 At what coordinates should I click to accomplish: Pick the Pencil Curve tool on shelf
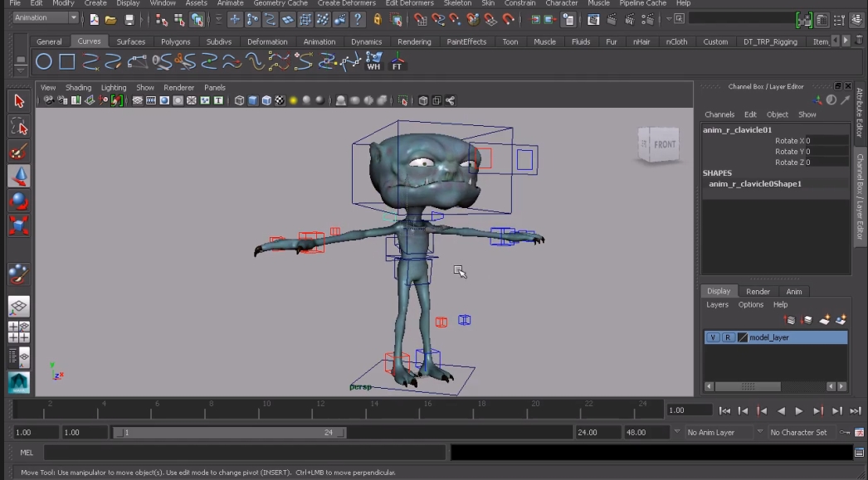click(x=114, y=61)
